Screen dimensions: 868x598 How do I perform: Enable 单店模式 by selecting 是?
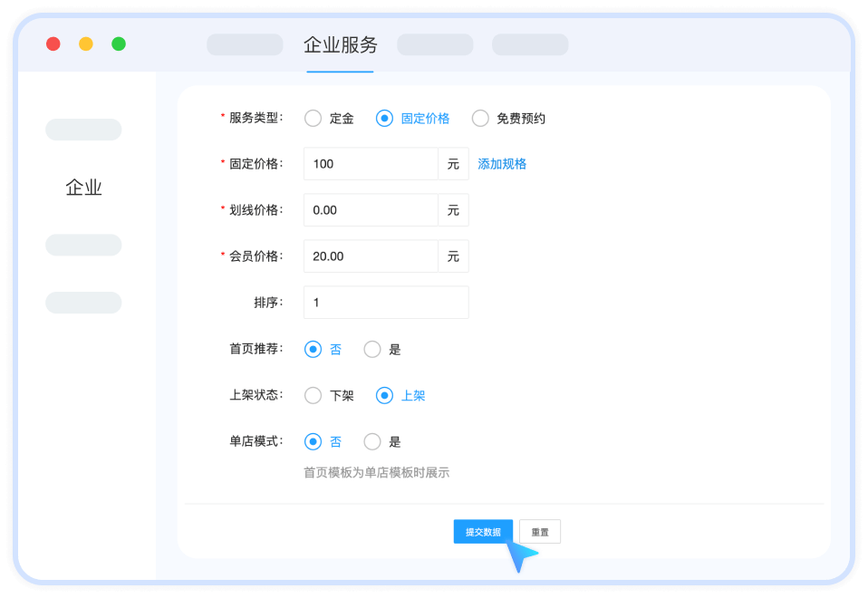pos(371,441)
